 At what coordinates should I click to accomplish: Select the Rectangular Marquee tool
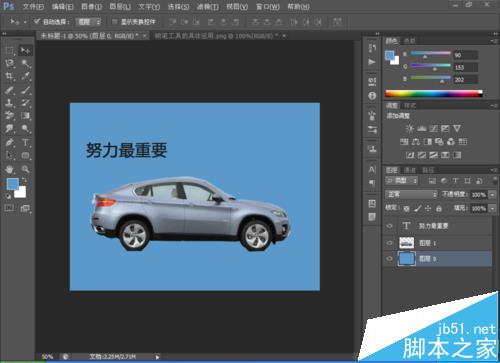point(9,51)
